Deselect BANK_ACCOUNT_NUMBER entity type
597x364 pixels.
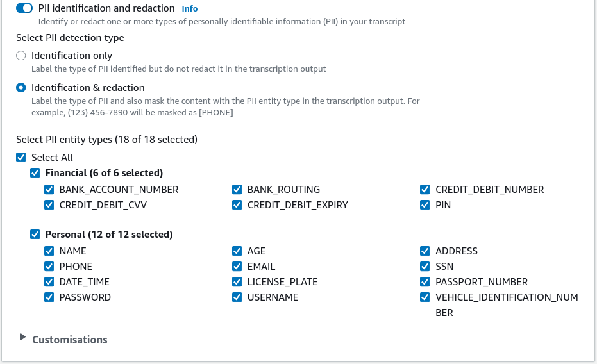[49, 190]
